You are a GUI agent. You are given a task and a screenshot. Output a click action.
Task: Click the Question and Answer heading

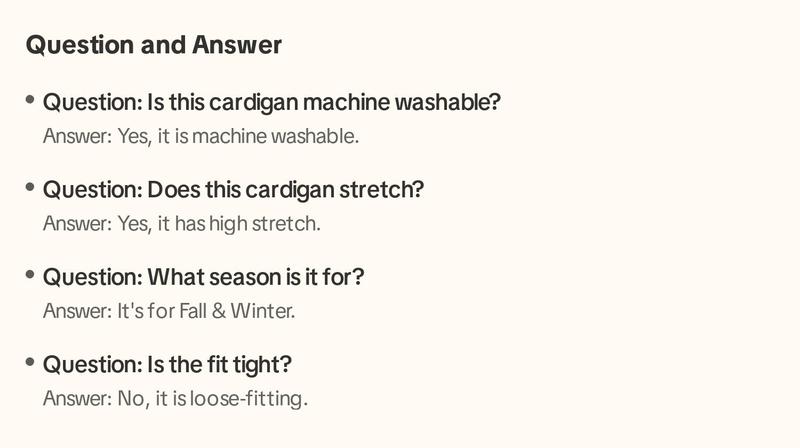(x=154, y=45)
